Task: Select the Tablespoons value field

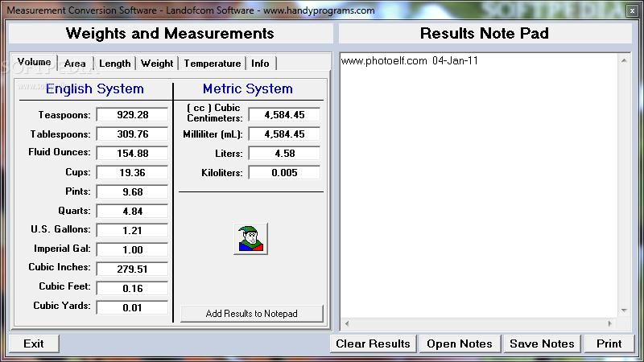Action: click(x=132, y=134)
